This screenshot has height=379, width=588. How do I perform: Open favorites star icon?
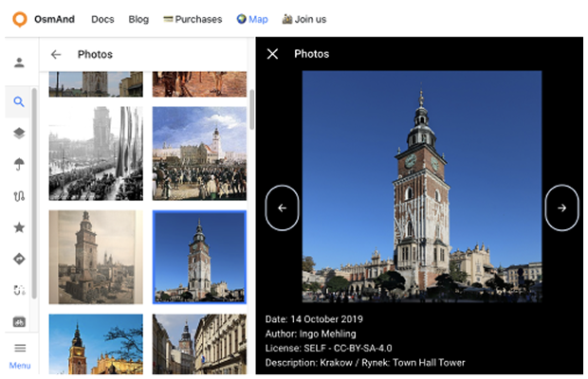19,227
